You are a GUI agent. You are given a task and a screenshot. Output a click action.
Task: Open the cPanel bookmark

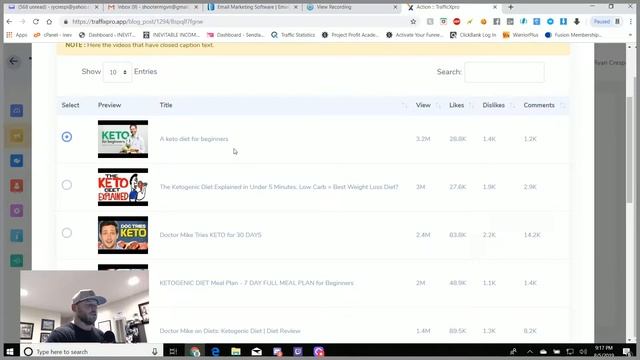coord(52,35)
